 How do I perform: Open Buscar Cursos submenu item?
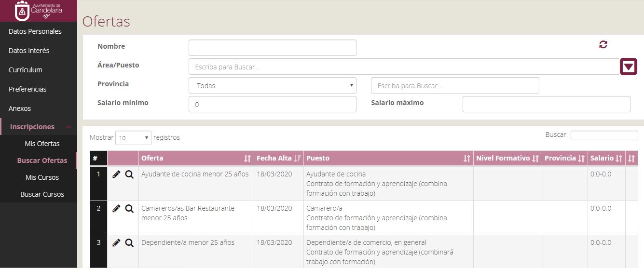coord(42,194)
